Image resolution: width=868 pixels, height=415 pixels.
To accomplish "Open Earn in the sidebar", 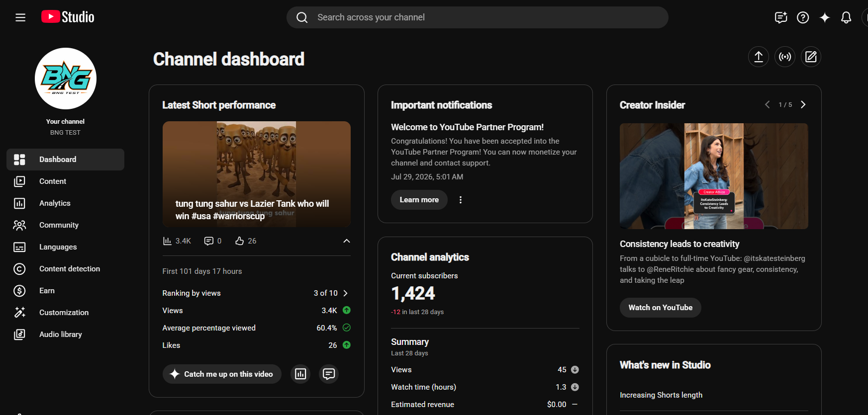I will (66, 291).
